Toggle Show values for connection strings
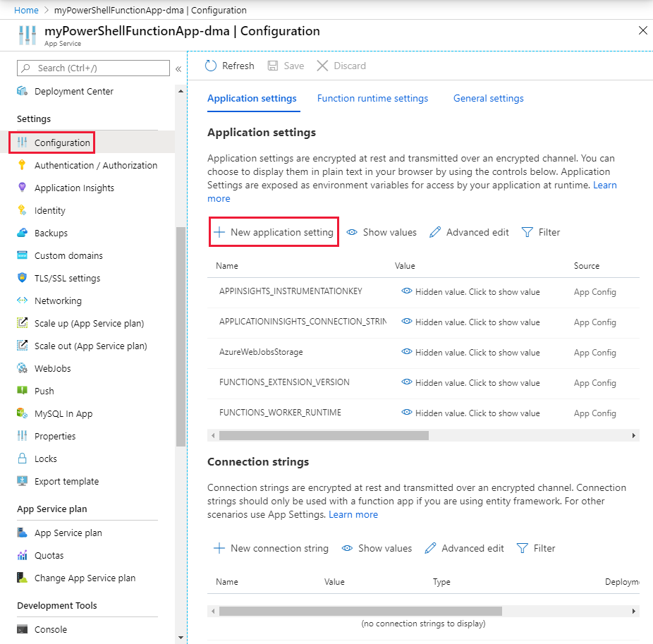Viewport: 653px width, 644px height. (377, 548)
